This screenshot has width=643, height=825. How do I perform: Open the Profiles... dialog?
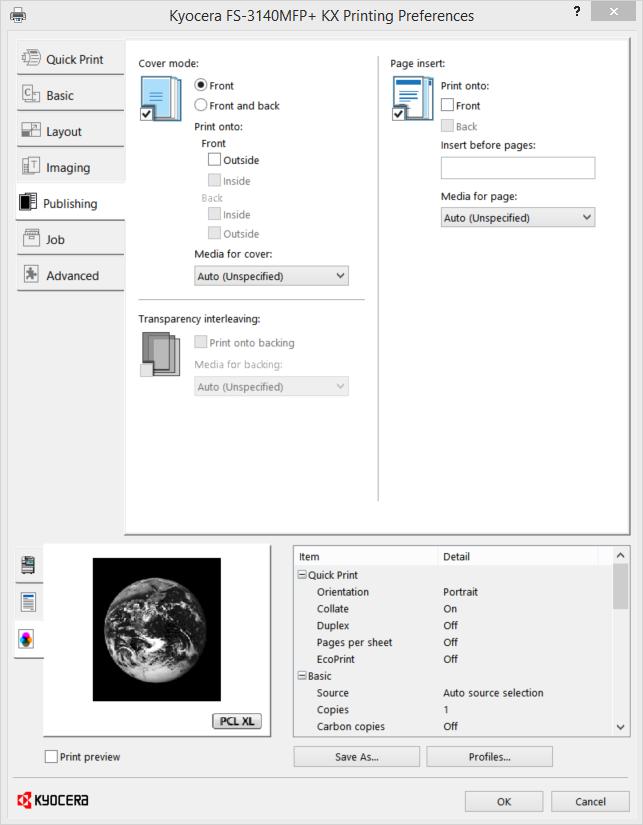(x=489, y=757)
